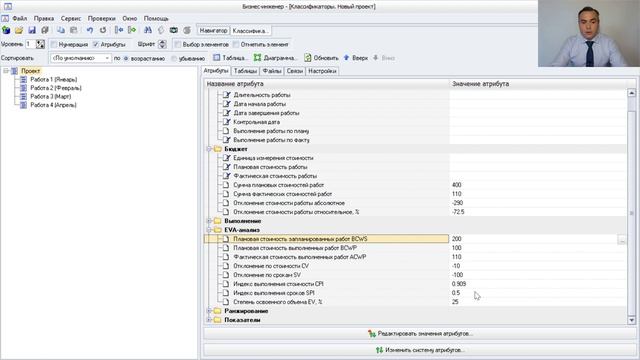640x360 pixels.
Task: Click the application icon in title bar
Action: pos(7,7)
